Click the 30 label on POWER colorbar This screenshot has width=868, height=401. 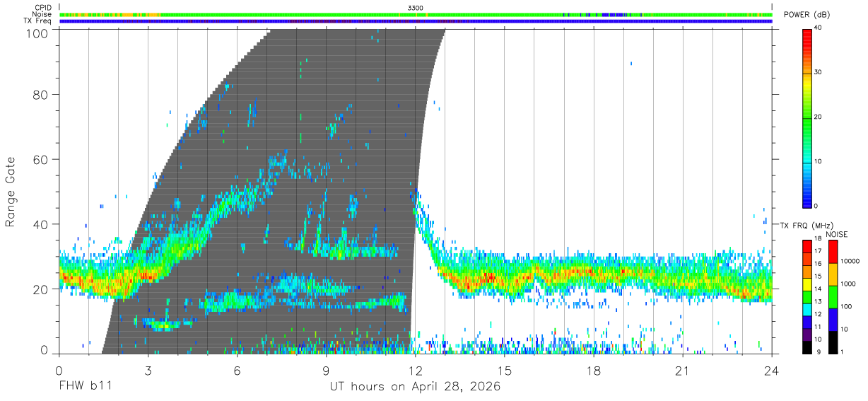coord(818,73)
